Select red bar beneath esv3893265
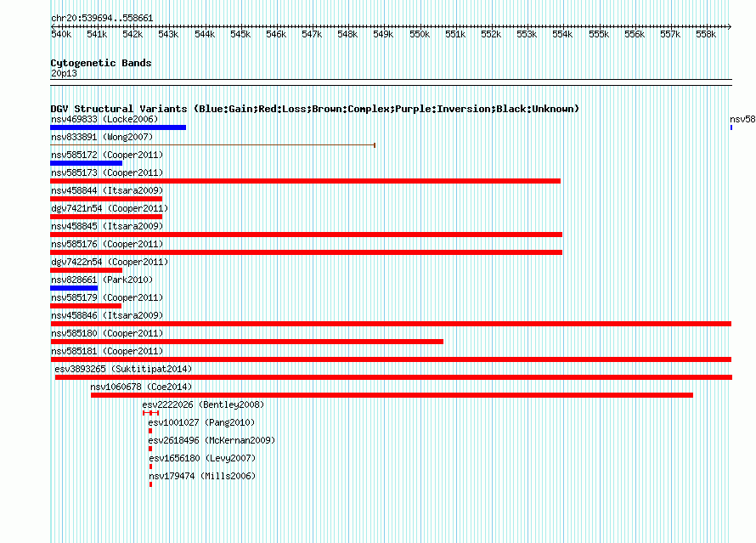Screen dimensions: 756x543 [393, 377]
